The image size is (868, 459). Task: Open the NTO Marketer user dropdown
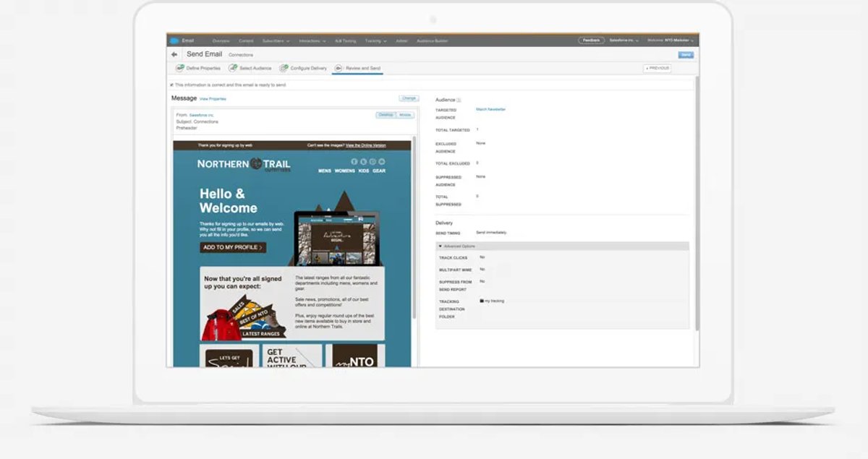pos(670,40)
